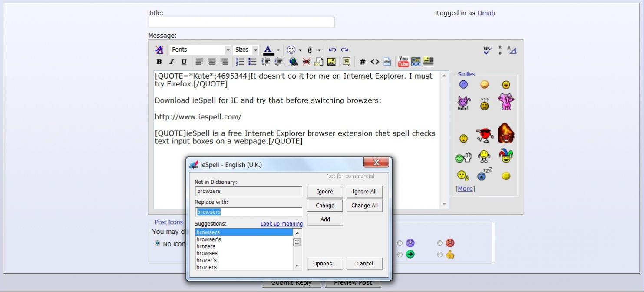Toggle bold formatting in the editor toolbar

[x=159, y=62]
